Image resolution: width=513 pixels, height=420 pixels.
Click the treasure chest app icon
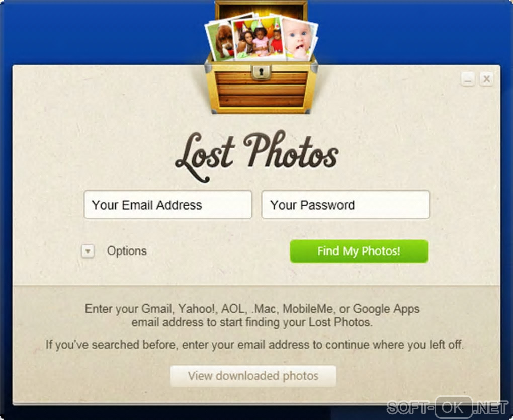point(261,57)
